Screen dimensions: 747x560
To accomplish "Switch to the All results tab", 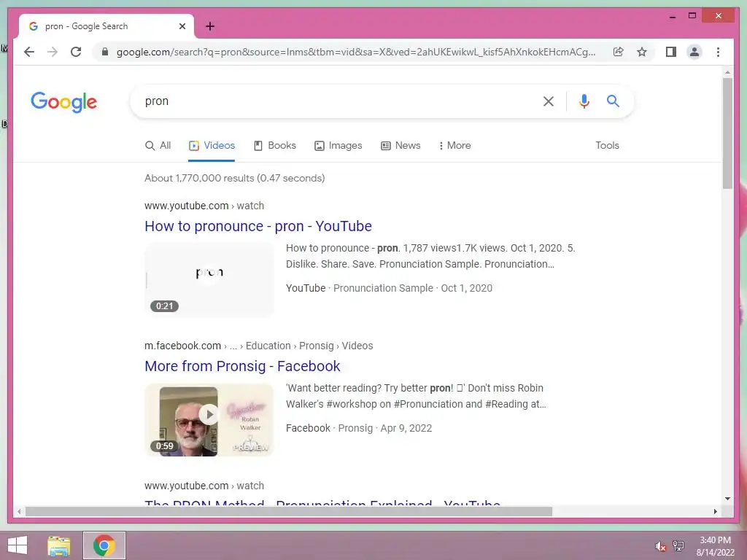I will pos(158,146).
